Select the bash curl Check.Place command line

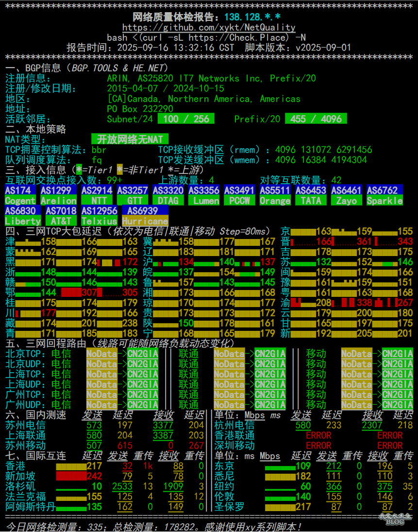tap(206, 38)
